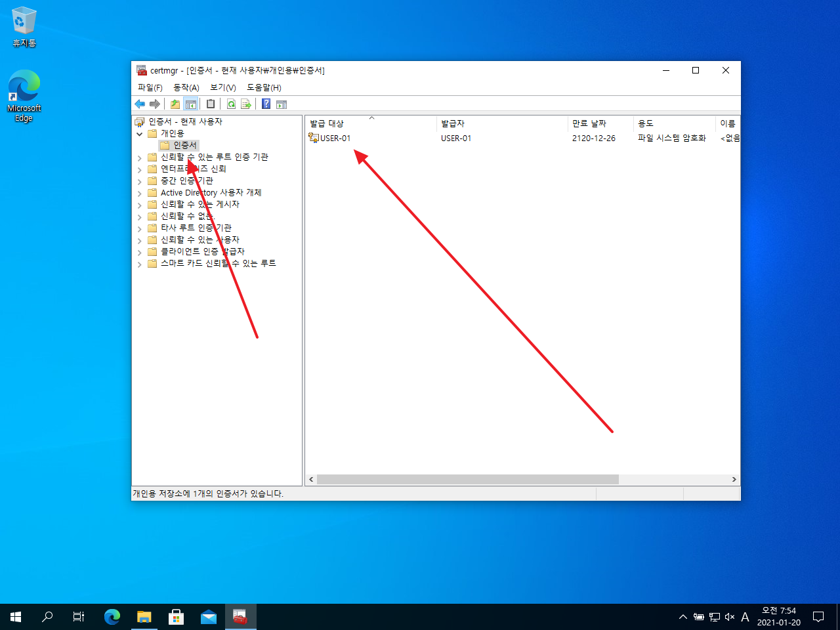Open the 도움말(H) menu

pos(264,87)
